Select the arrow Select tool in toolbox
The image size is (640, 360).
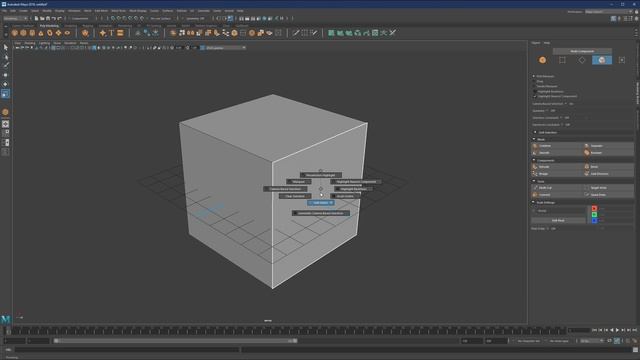click(5, 47)
